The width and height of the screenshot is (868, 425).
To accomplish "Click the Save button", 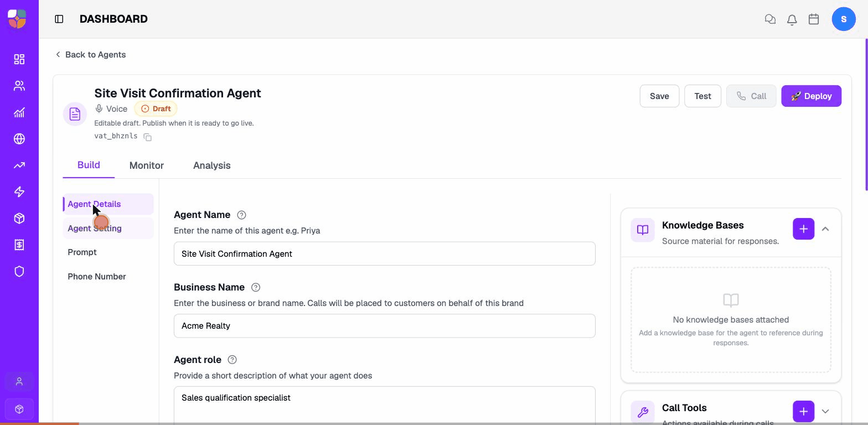I will pyautogui.click(x=659, y=96).
